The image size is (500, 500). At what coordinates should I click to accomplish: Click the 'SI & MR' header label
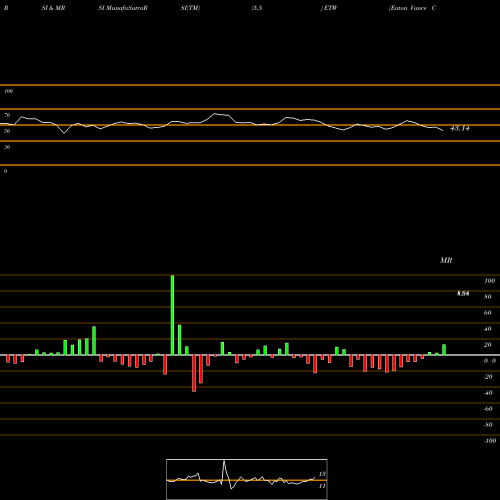point(53,8)
